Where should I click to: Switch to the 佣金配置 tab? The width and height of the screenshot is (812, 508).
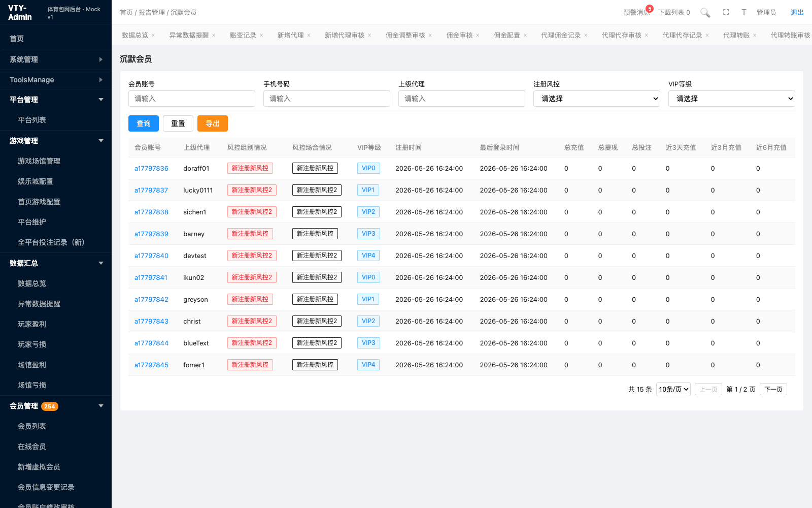coord(507,35)
